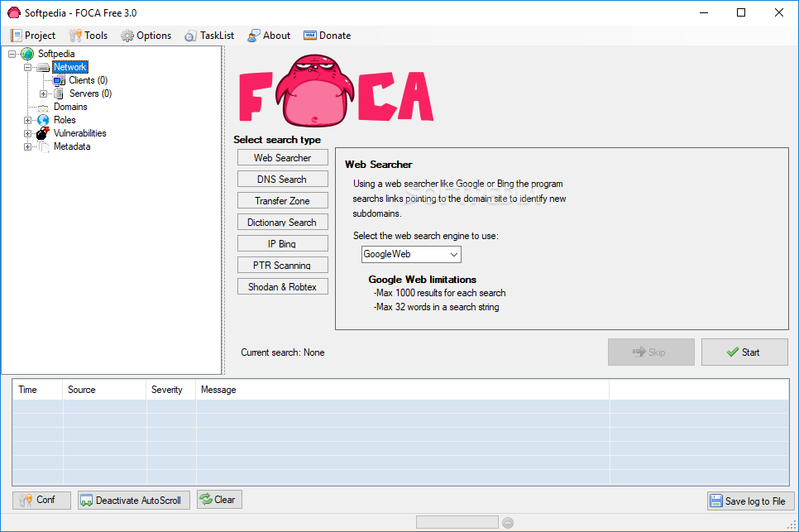This screenshot has height=532, width=799.
Task: Choose the Transfer Zone search type
Action: pos(283,201)
